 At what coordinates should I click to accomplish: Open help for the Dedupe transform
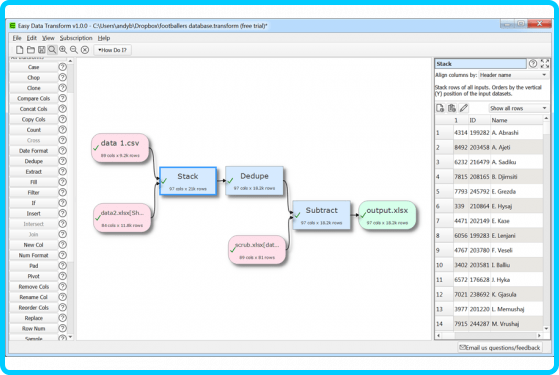tap(62, 161)
